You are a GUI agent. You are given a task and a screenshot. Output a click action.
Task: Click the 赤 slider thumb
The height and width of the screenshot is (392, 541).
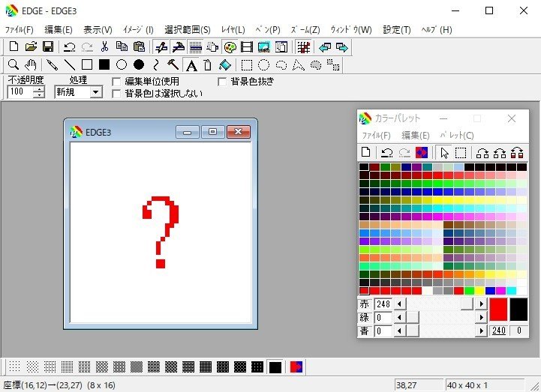[467, 304]
